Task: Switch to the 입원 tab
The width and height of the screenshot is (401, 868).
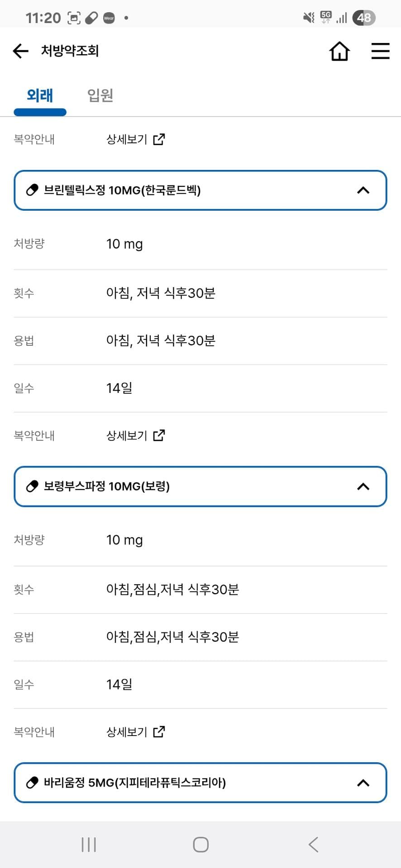Action: click(100, 95)
